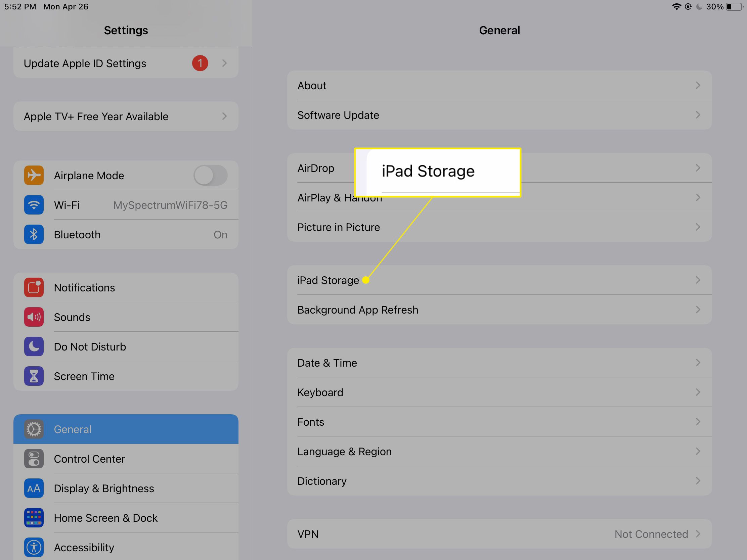Open VPN Not Connected row
The width and height of the screenshot is (747, 560).
[499, 534]
